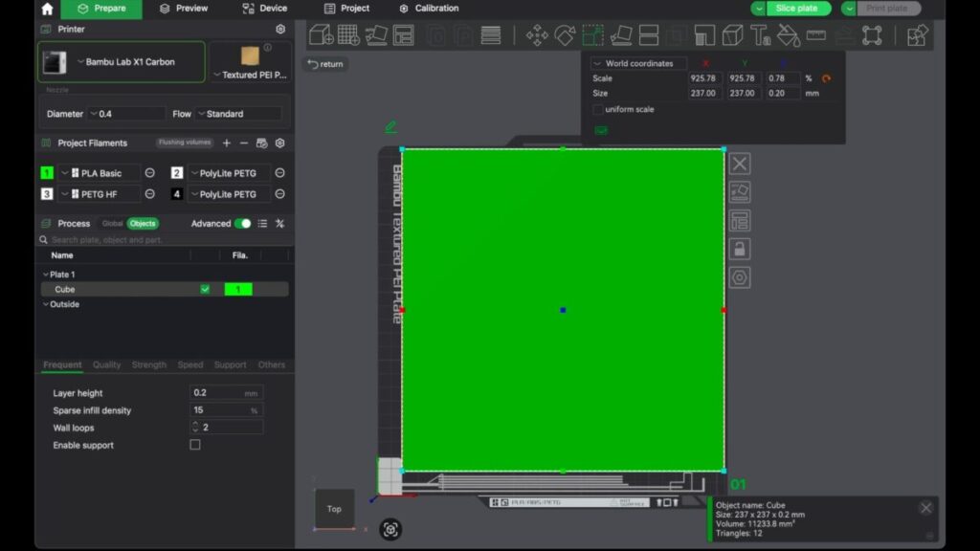Toggle the Advanced mode switch
This screenshot has height=551, width=980.
coord(242,224)
